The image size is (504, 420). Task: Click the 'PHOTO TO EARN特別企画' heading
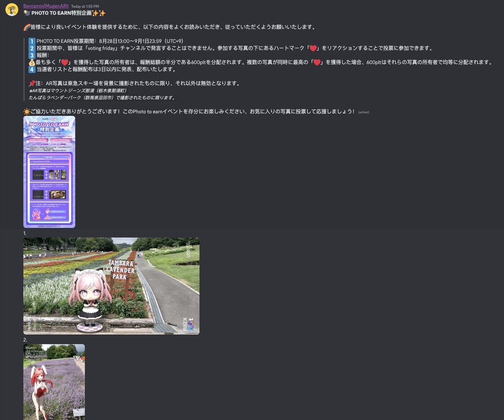pyautogui.click(x=61, y=13)
